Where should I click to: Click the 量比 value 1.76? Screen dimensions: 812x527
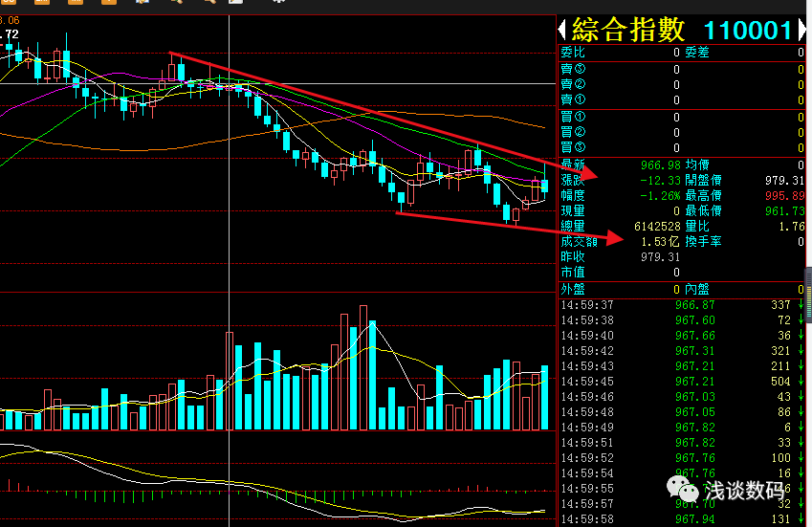pyautogui.click(x=792, y=227)
